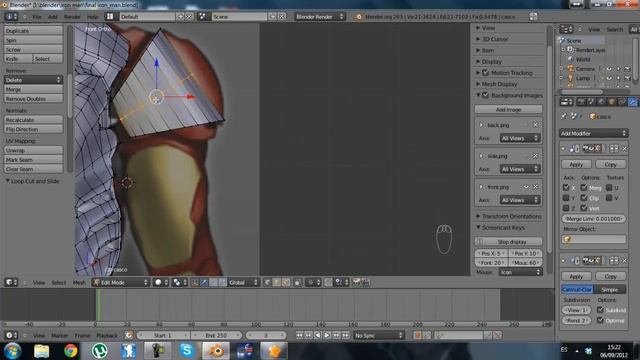Toggle the Clipping option checkbox

(584, 198)
